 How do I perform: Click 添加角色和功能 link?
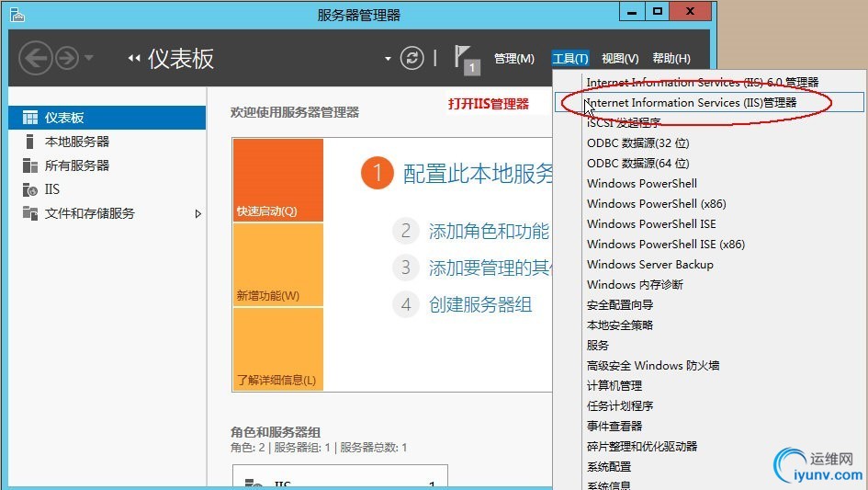pyautogui.click(x=489, y=231)
